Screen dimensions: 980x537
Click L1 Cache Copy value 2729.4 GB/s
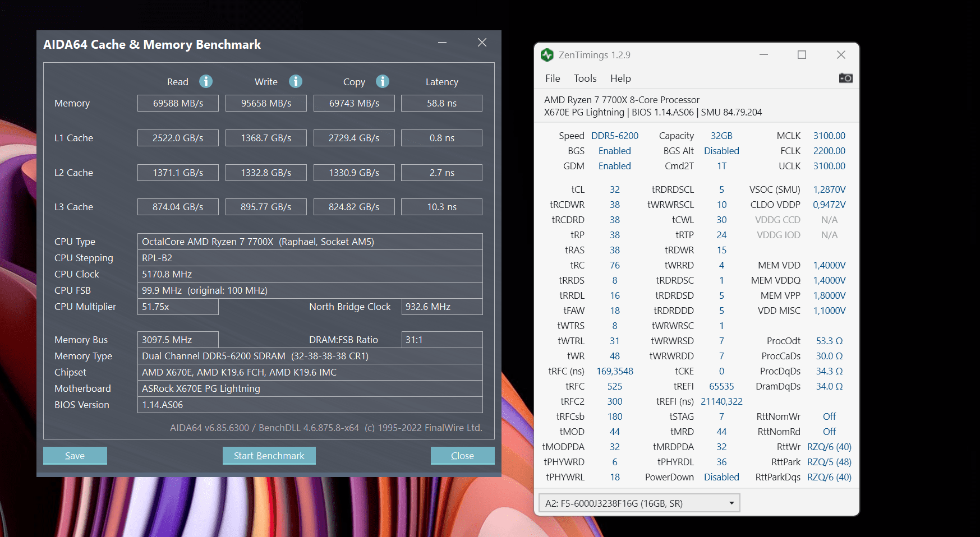pyautogui.click(x=354, y=138)
